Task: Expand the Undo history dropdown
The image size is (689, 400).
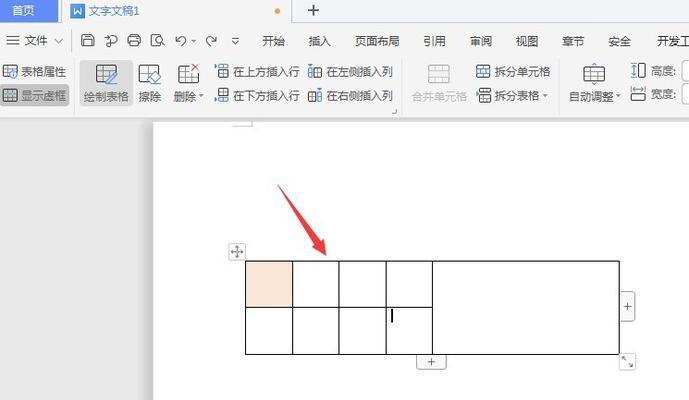Action: point(193,41)
